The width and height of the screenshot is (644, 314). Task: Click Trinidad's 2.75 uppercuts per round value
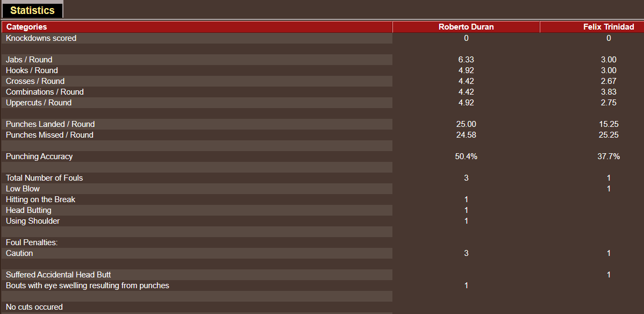[609, 102]
